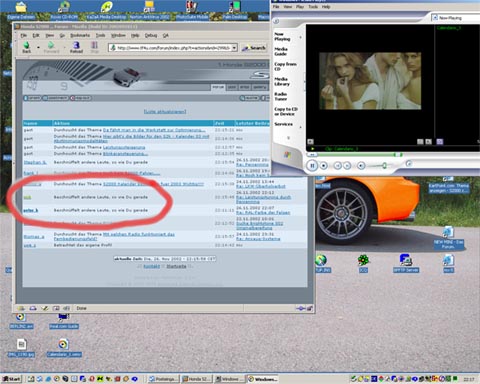Click the Search button in Mozilla
The width and height of the screenshot is (480, 384).
click(254, 48)
